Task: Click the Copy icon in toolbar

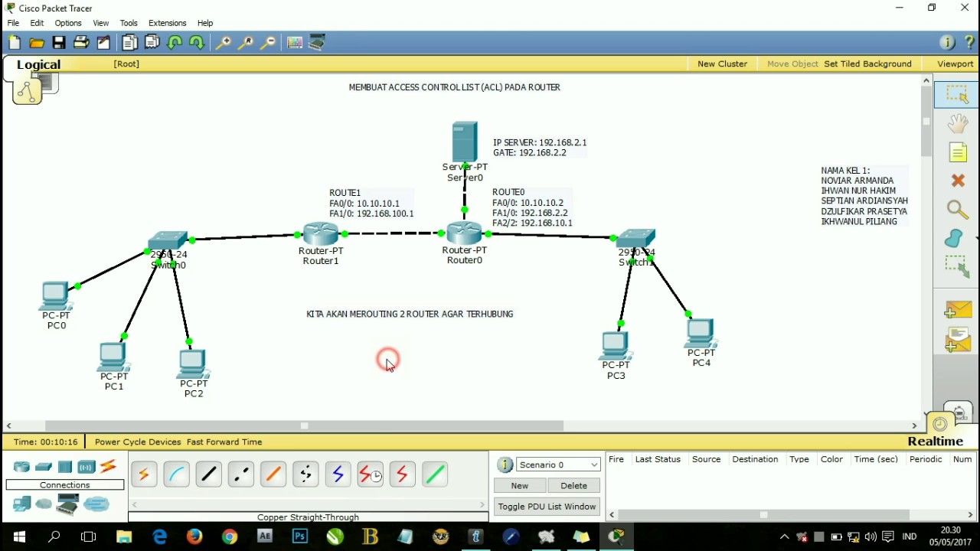Action: click(129, 43)
